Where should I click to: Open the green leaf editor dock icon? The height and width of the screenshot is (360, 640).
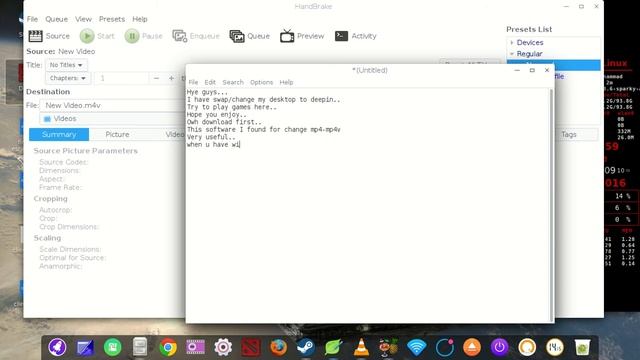pos(333,347)
